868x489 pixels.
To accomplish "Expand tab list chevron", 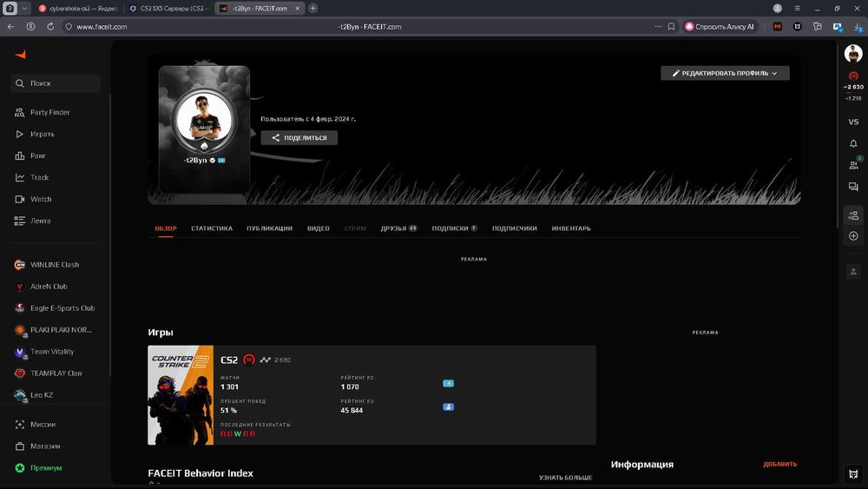I will click(24, 9).
